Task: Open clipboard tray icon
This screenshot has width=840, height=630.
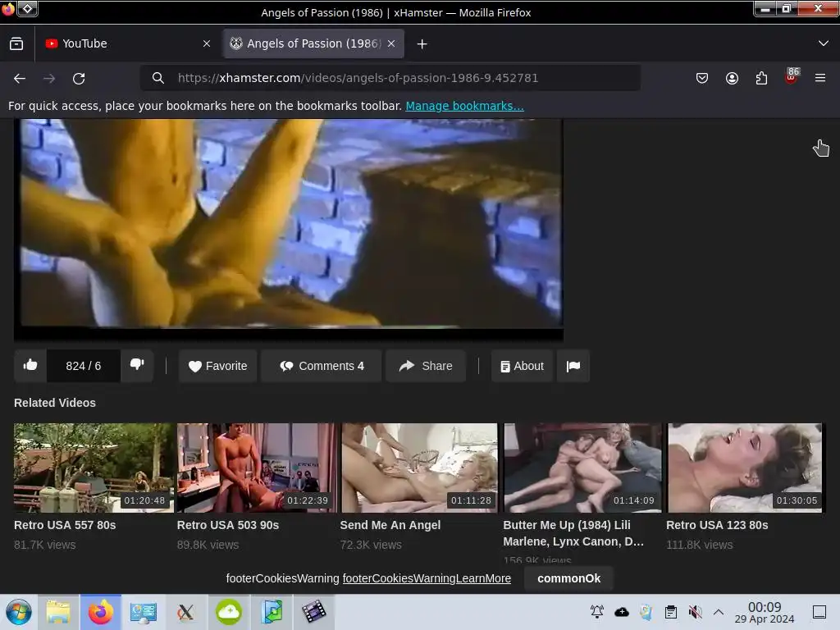Action: (671, 612)
